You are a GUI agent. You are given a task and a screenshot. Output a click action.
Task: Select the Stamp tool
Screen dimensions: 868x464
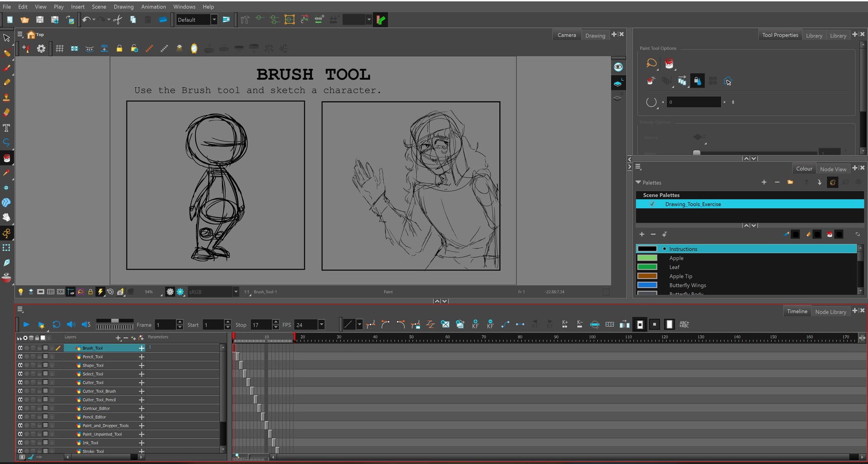7,97
